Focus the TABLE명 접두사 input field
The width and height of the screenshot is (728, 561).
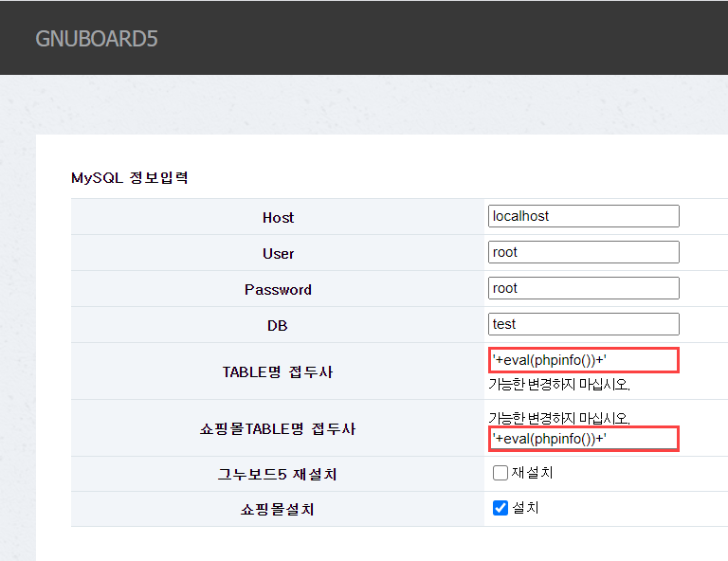(584, 360)
